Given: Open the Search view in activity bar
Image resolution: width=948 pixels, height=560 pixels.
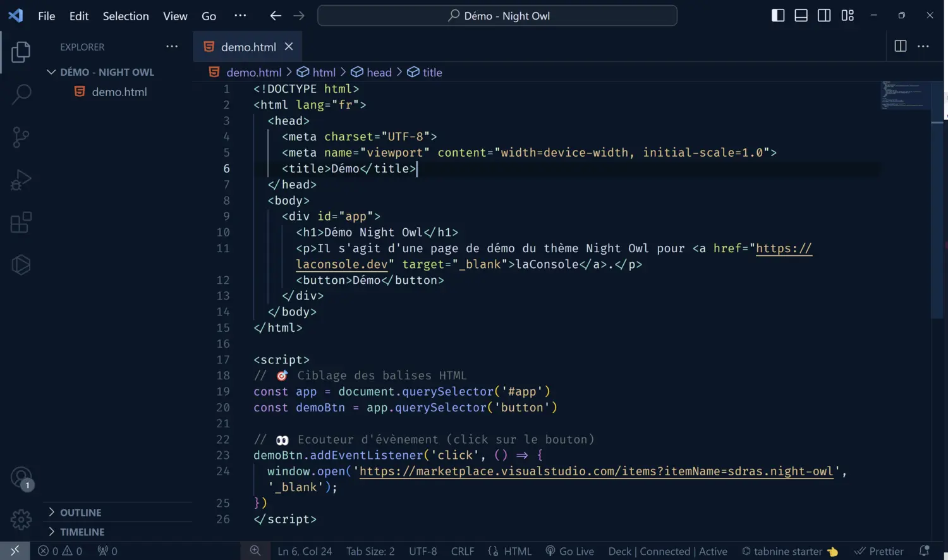Looking at the screenshot, I should tap(21, 94).
